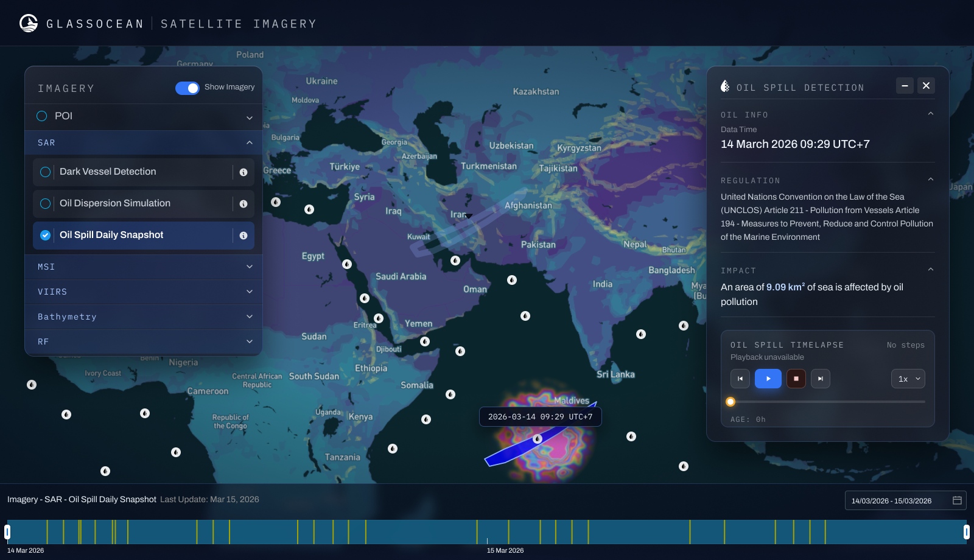Screen dimensions: 974x560
Task: Uncheck Oil Spill Daily Snapshot layer
Action: point(45,236)
